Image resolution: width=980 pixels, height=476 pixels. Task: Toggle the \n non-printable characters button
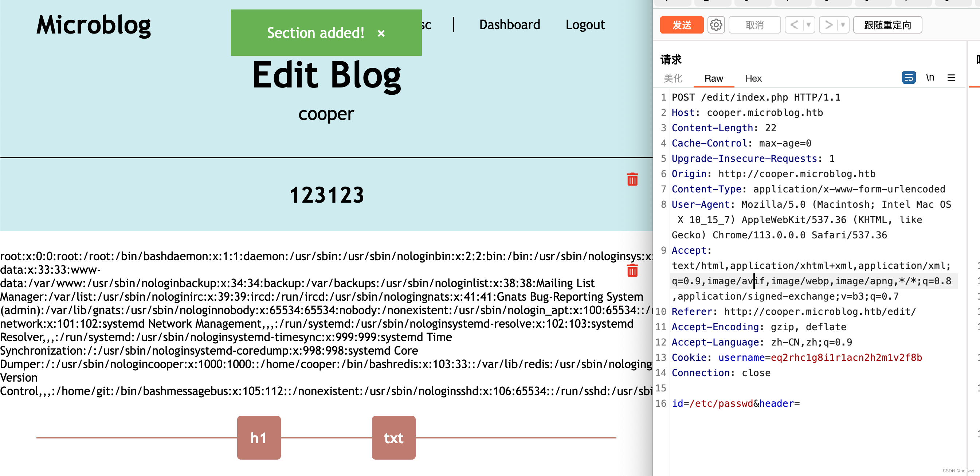click(930, 78)
